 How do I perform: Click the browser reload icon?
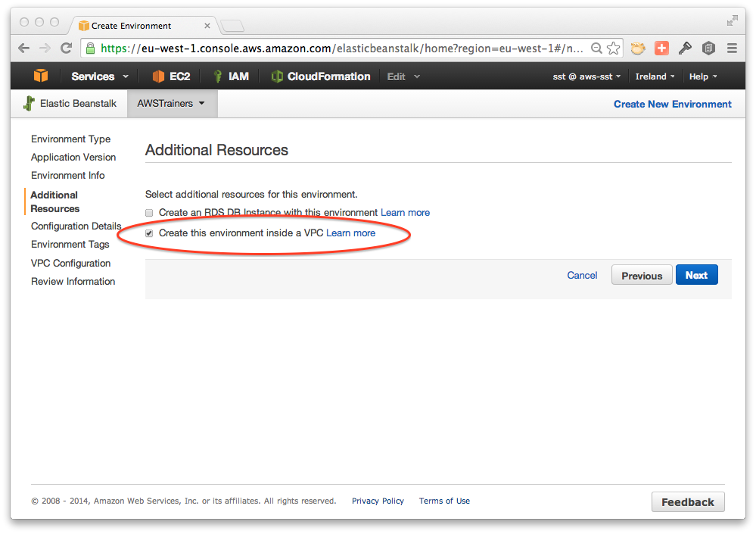[x=66, y=48]
